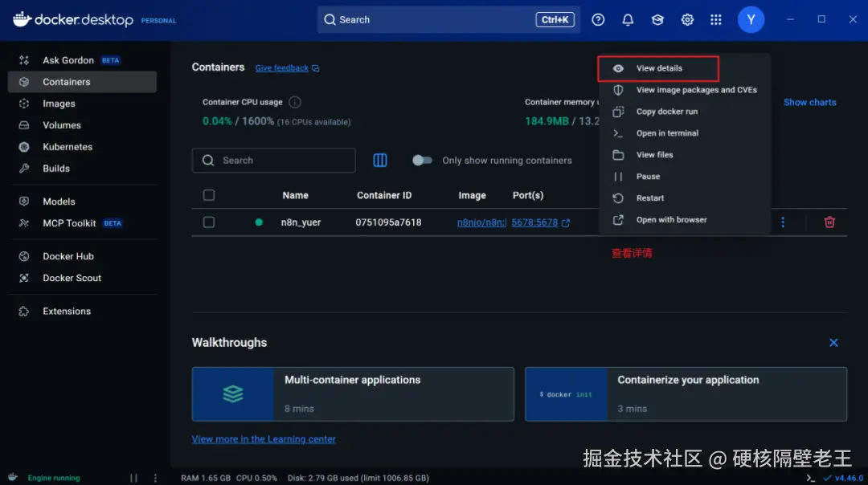Click the Engine running status
The height and width of the screenshot is (485, 868).
coord(54,478)
